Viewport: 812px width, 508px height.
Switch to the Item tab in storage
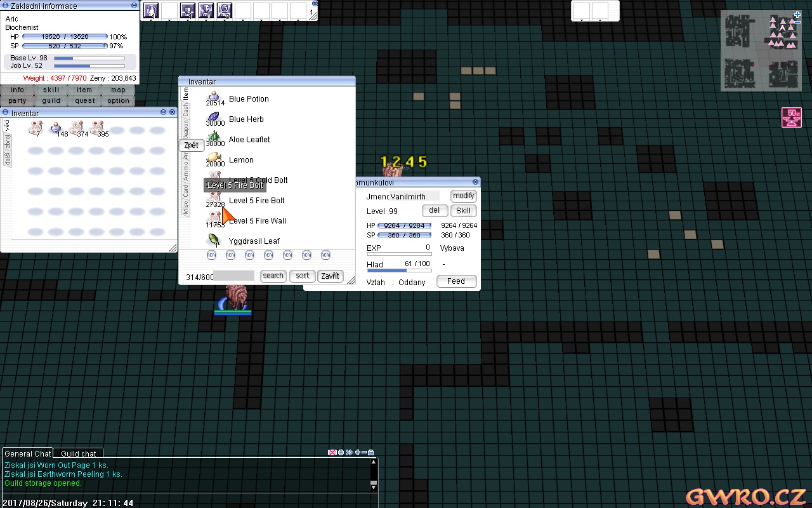click(x=186, y=94)
